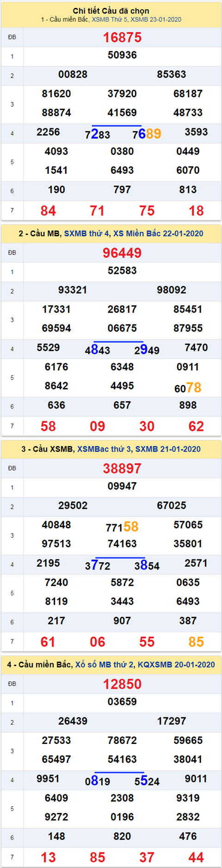This screenshot has width=222, height=868.
Task: Select first prize number 09947
Action: coord(122,486)
